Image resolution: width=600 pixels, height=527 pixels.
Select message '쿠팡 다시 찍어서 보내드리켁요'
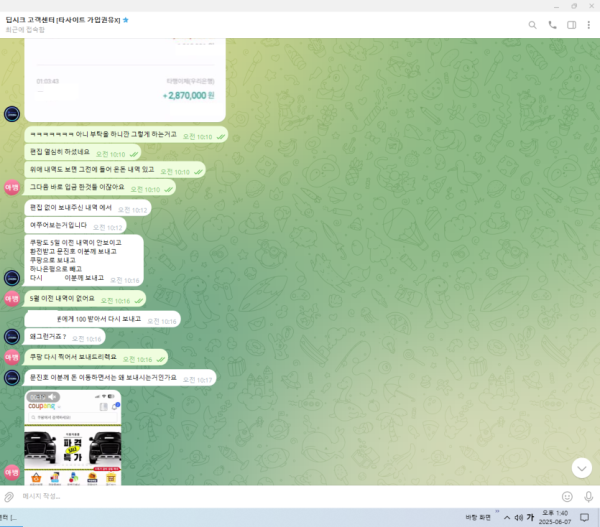(96, 357)
